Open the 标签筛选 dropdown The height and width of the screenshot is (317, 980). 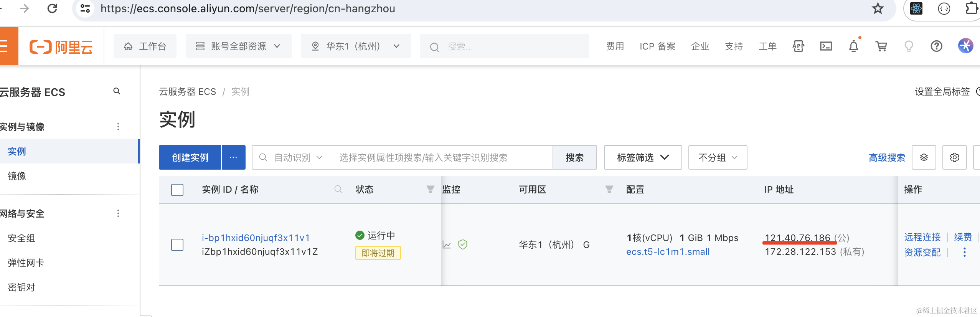coord(643,157)
